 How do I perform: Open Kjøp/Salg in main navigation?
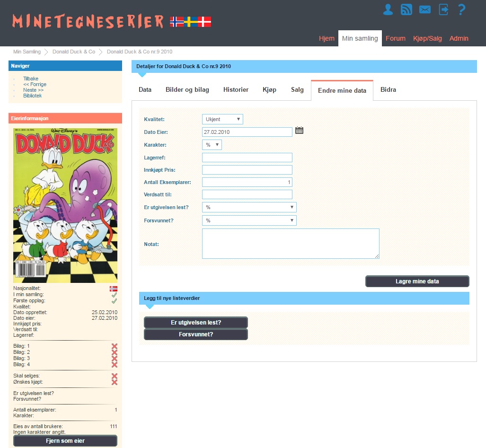point(427,38)
